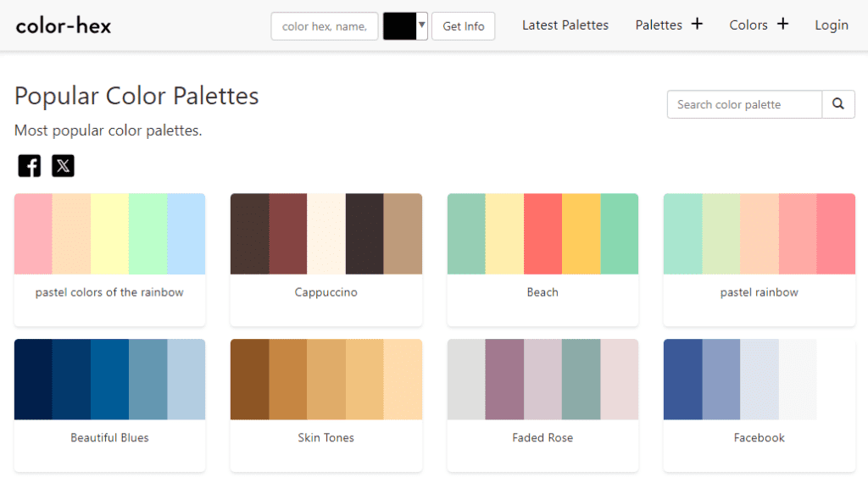Image resolution: width=868 pixels, height=477 pixels.
Task: Open 'pastel rainbow' palette title link
Action: [x=759, y=292]
